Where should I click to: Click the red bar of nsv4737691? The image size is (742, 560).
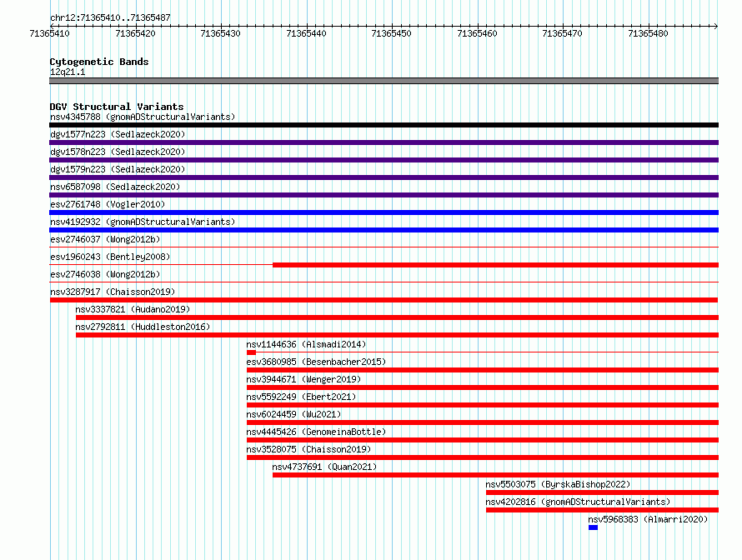[x=495, y=475]
